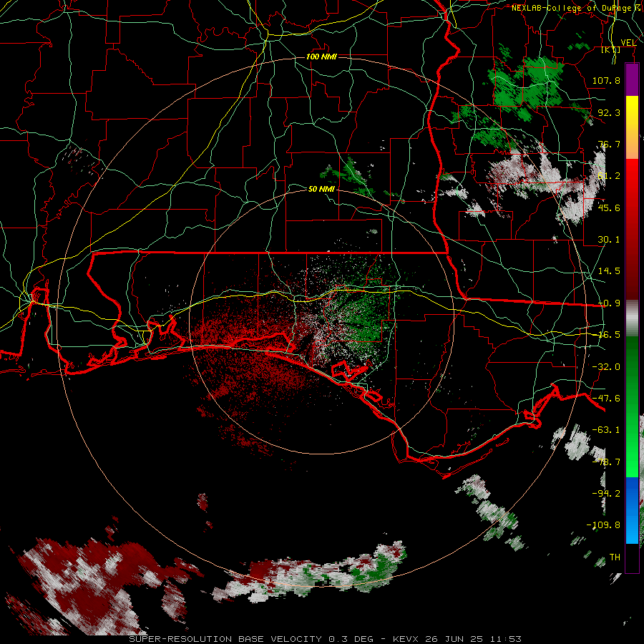Click the TH label under the scale
Screen dimensions: 644x644
[x=615, y=557]
